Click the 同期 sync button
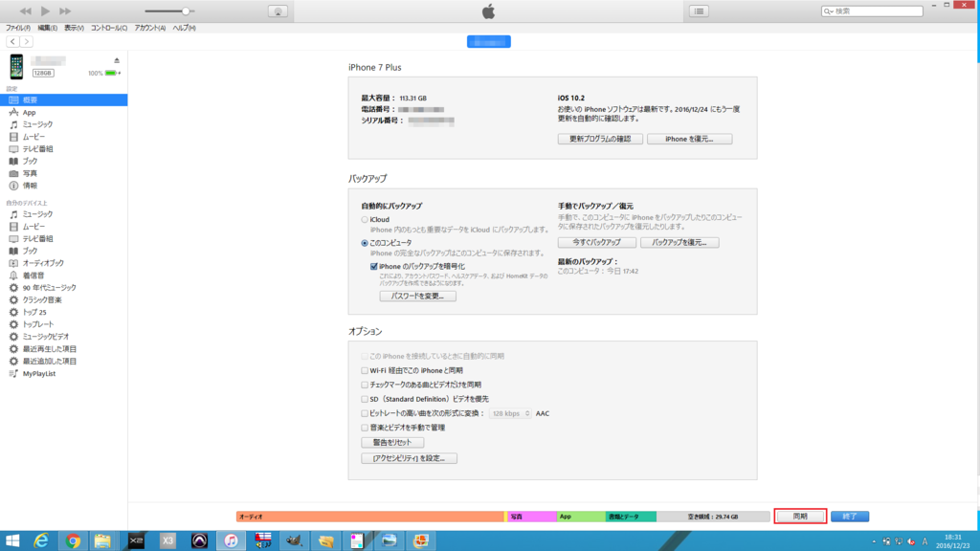The height and width of the screenshot is (551, 980). pyautogui.click(x=801, y=517)
